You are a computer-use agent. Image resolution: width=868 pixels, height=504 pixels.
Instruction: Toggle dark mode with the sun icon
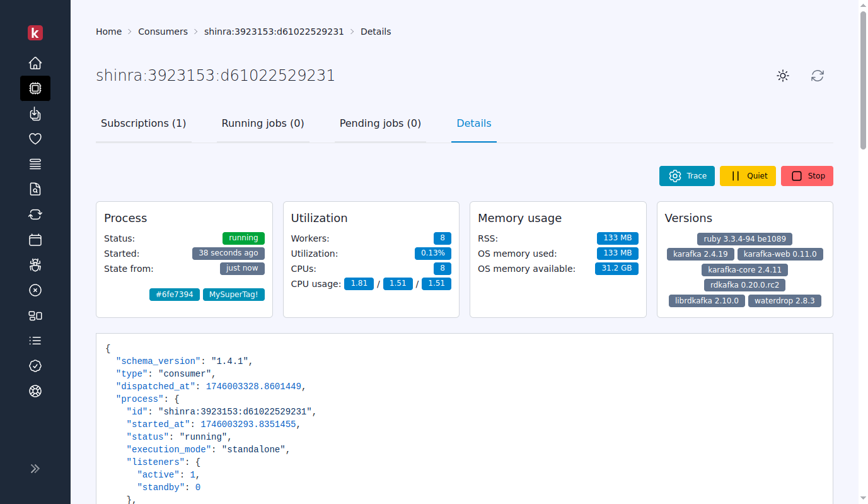click(782, 76)
